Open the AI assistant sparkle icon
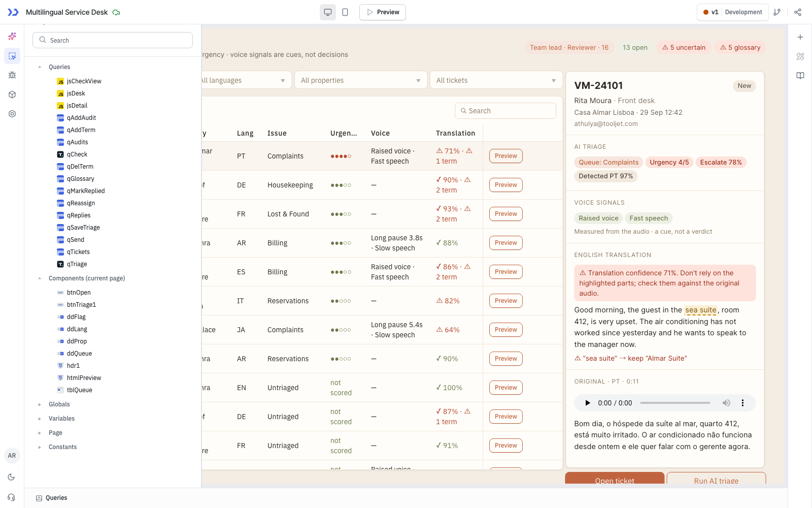812x508 pixels. [12, 37]
